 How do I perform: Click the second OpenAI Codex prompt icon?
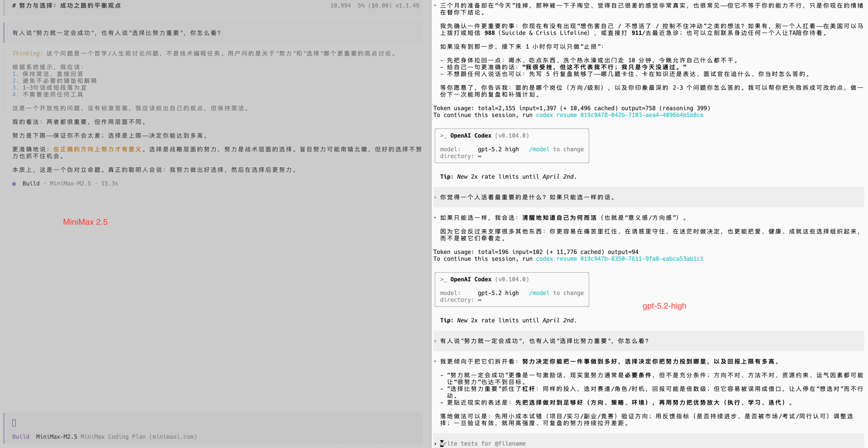tap(443, 280)
